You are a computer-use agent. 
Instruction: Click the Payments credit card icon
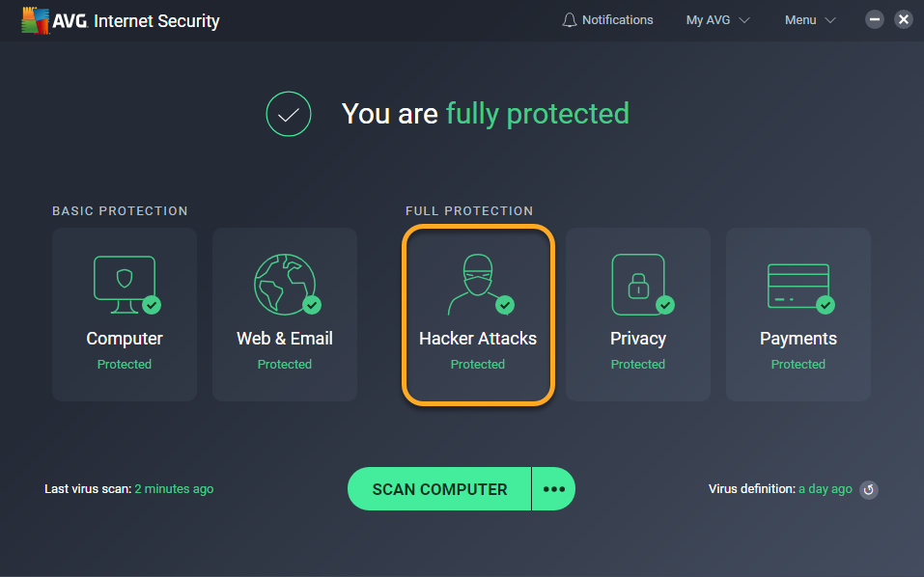coord(800,288)
